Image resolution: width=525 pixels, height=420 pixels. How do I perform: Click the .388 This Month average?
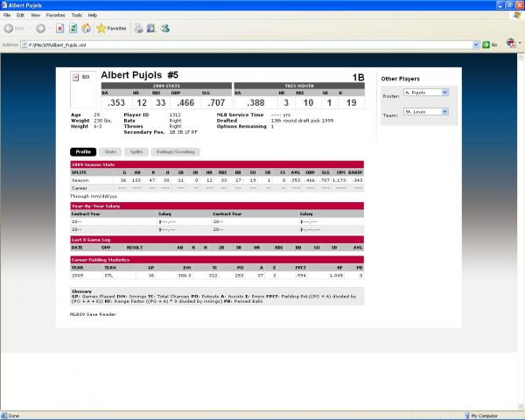pos(255,103)
